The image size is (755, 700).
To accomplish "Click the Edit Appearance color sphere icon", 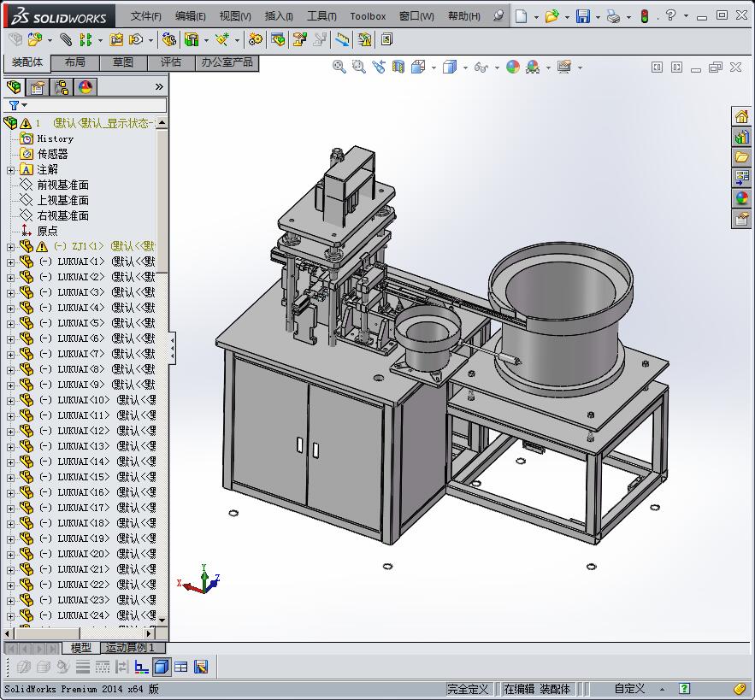I will [513, 67].
